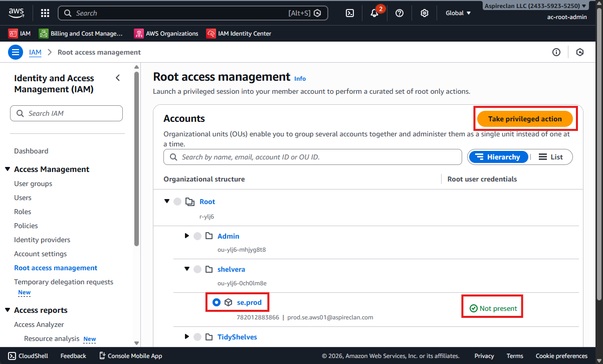Open the settings gear in top bar

coord(425,13)
